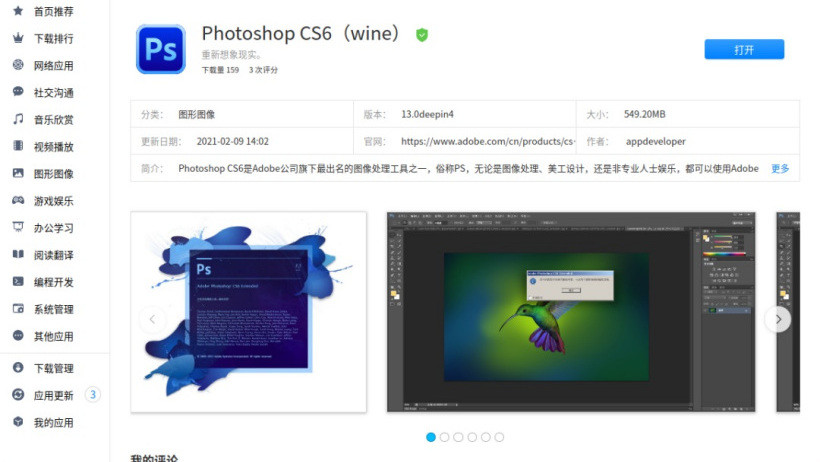820x462 pixels.
Task: Click the blue 打开 button
Action: (x=744, y=50)
